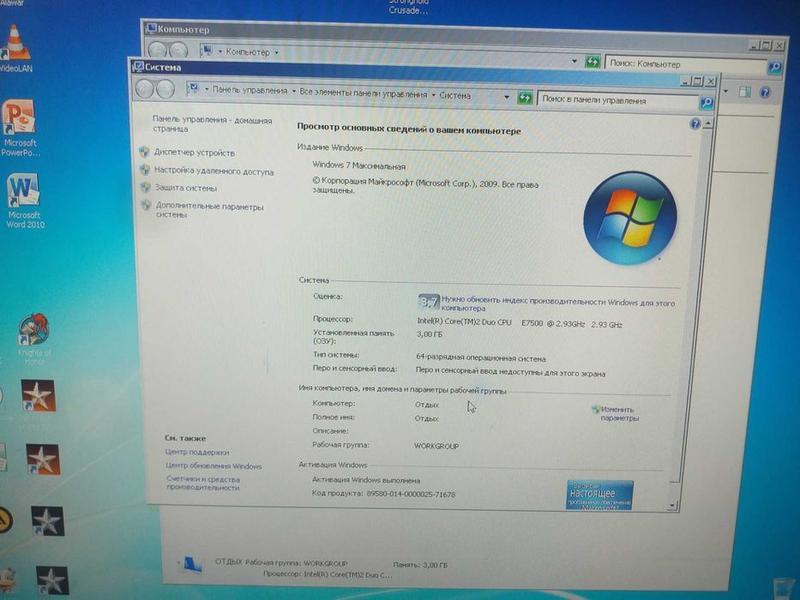800x600 pixels.
Task: Open the 'Защита системы' link
Action: [x=186, y=188]
